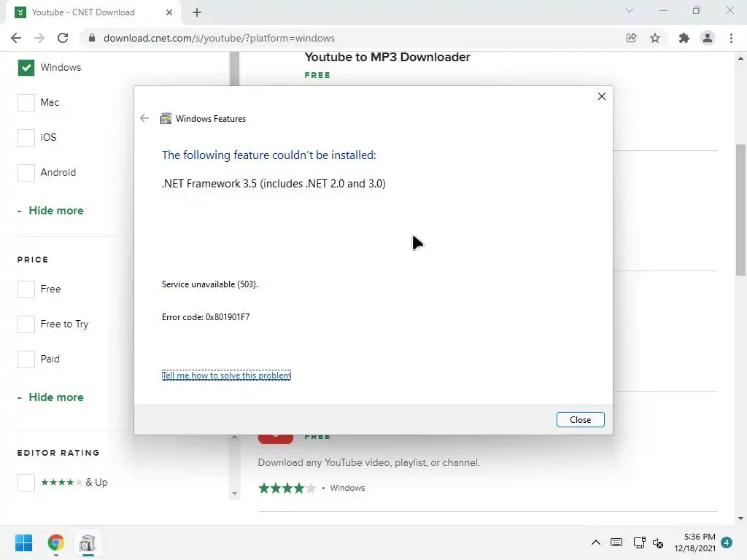The height and width of the screenshot is (560, 747).
Task: Check the Android platform checkbox
Action: (26, 172)
